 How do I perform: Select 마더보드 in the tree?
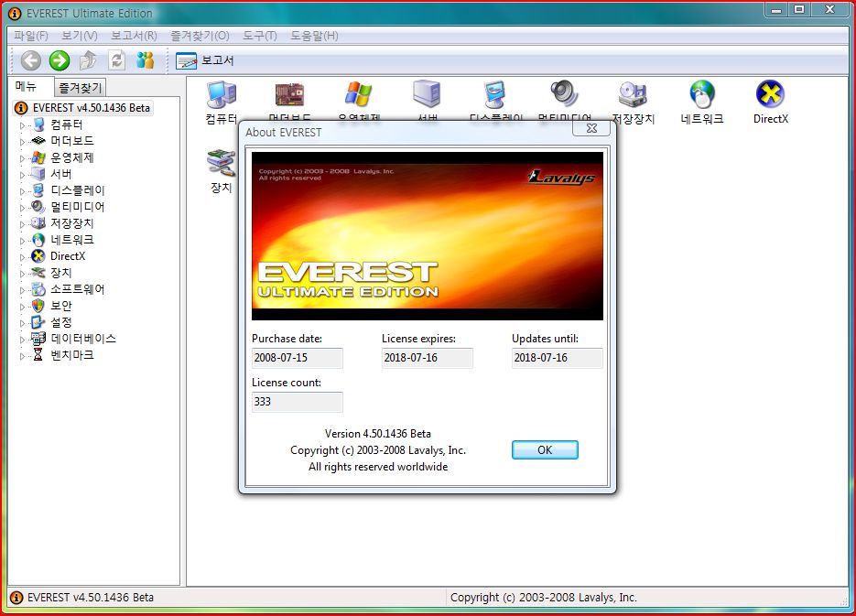(x=72, y=141)
